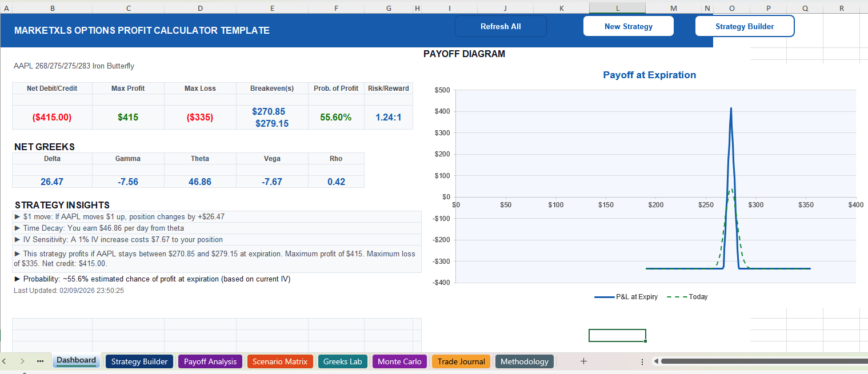The image size is (868, 374).
Task: Go to the Scenario Matrix sheet
Action: (x=280, y=361)
